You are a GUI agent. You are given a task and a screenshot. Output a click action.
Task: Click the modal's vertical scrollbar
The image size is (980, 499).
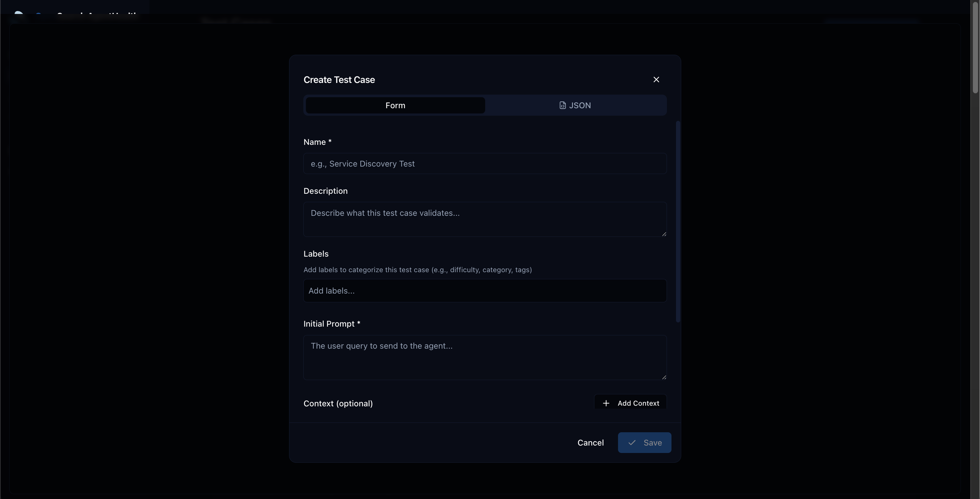(678, 221)
